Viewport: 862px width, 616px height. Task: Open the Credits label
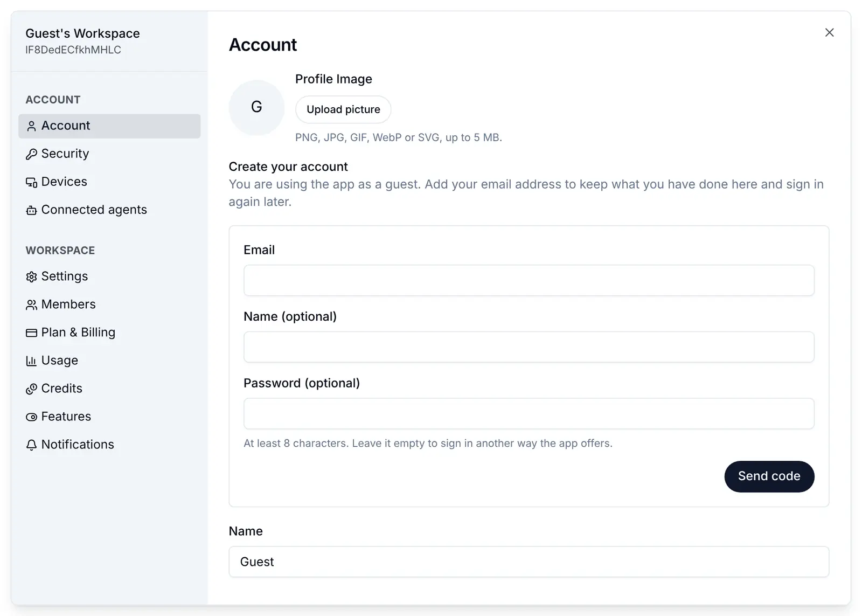coord(61,389)
